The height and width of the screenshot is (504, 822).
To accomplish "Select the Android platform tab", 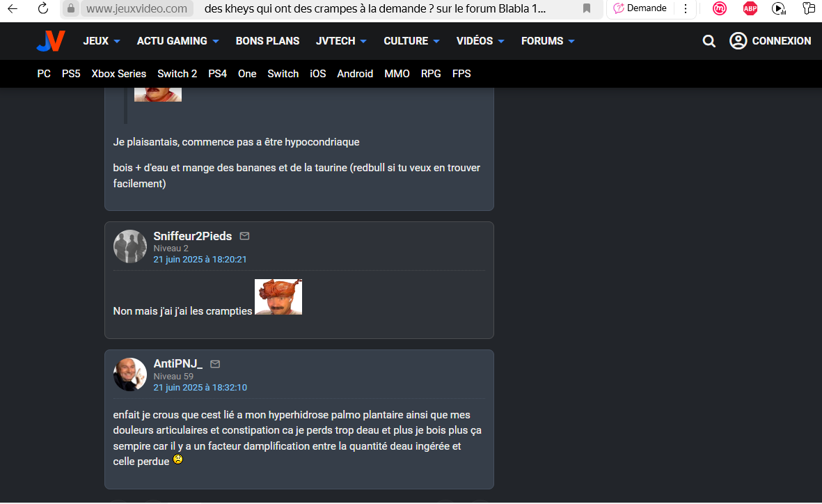I will point(355,74).
